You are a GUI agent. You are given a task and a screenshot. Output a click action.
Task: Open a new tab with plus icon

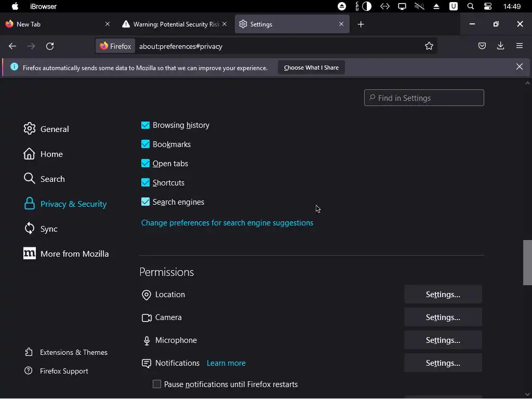(x=361, y=24)
